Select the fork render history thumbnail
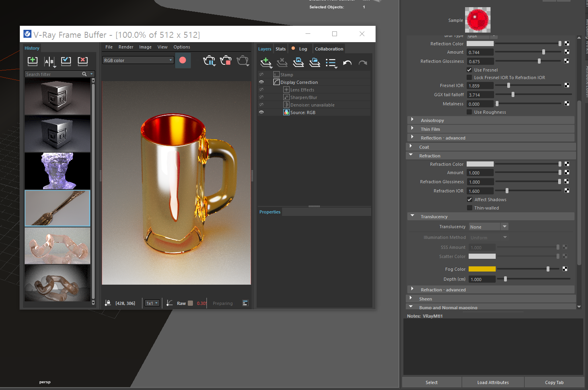This screenshot has height=390, width=588. click(x=58, y=208)
